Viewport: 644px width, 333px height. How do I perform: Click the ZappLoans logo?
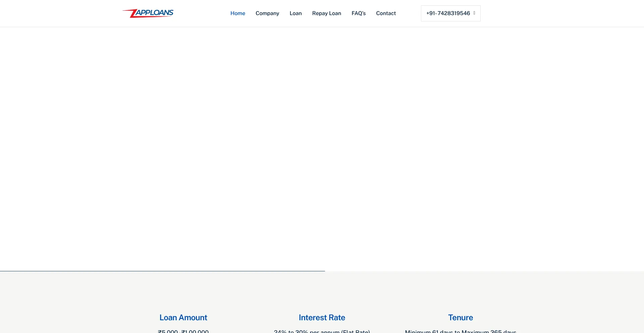point(148,13)
